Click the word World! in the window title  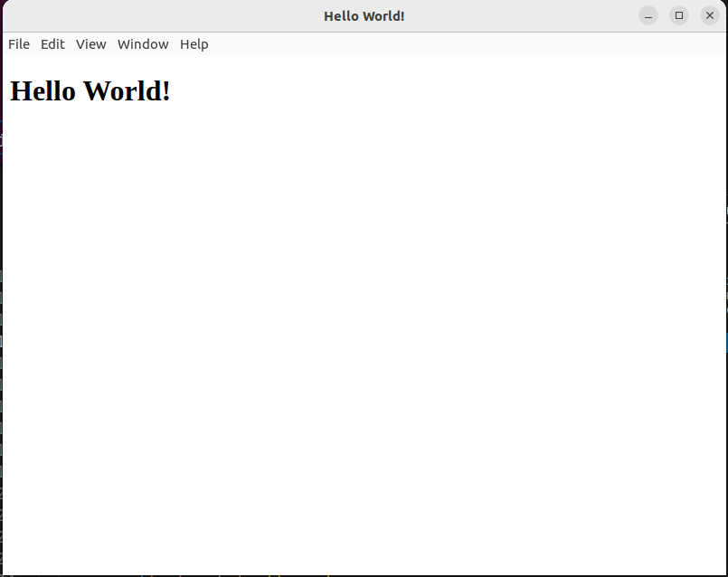click(384, 16)
